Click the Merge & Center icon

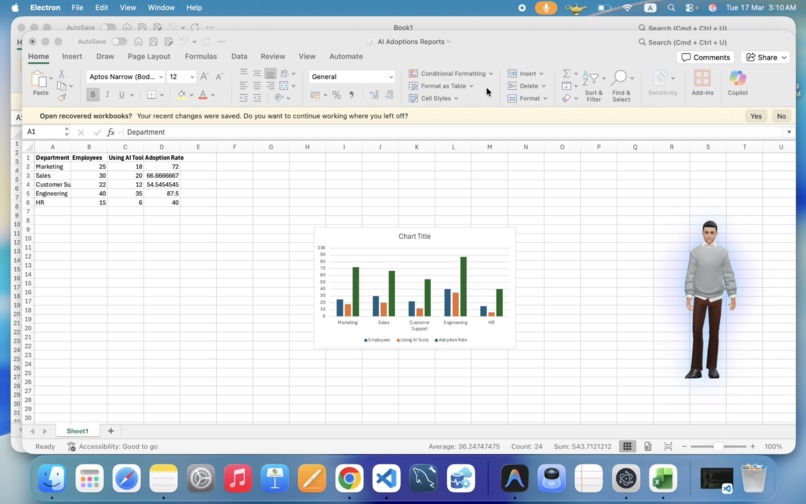point(284,85)
